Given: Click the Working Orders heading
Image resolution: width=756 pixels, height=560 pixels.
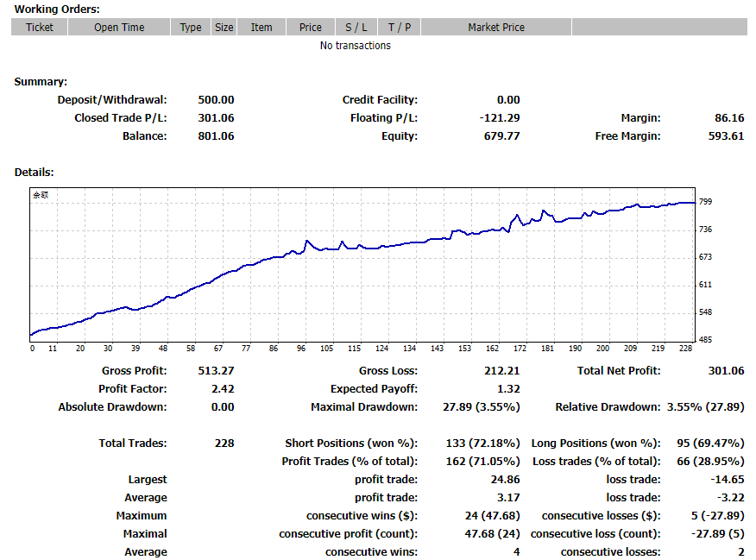Looking at the screenshot, I should click(57, 9).
